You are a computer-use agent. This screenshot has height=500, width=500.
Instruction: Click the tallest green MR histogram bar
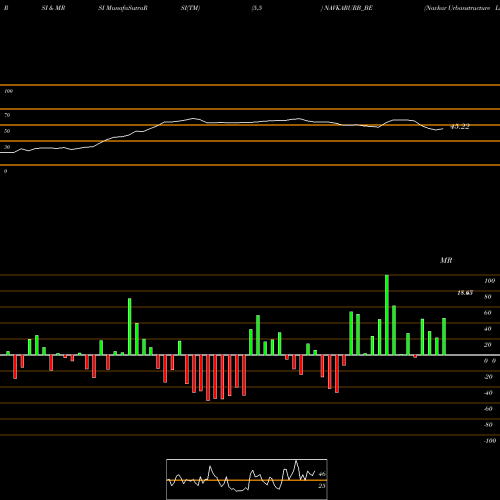[x=387, y=315]
